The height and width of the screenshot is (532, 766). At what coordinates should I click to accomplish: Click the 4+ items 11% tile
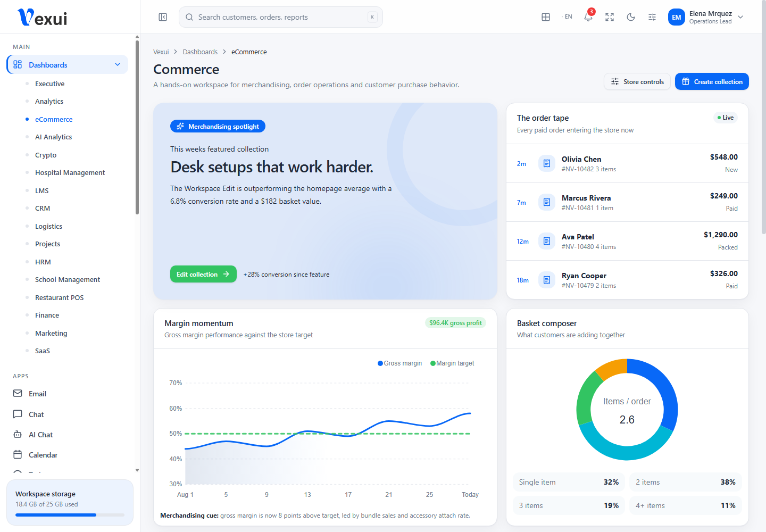(x=686, y=505)
